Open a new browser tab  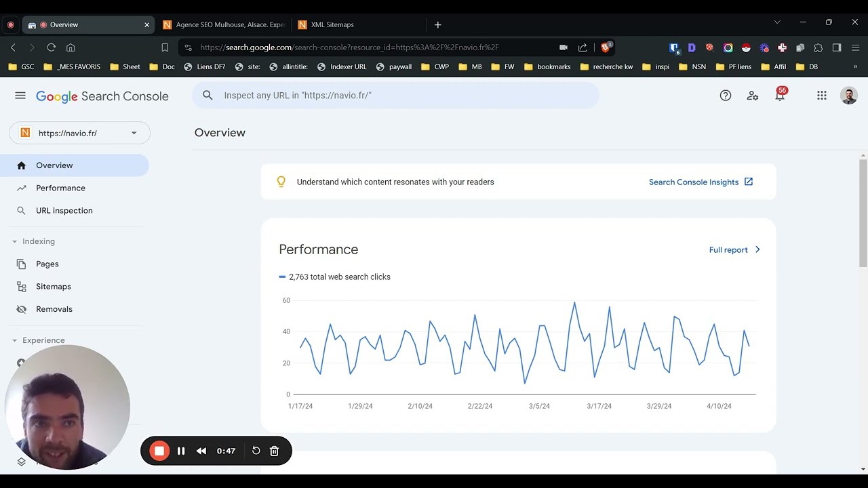tap(438, 24)
